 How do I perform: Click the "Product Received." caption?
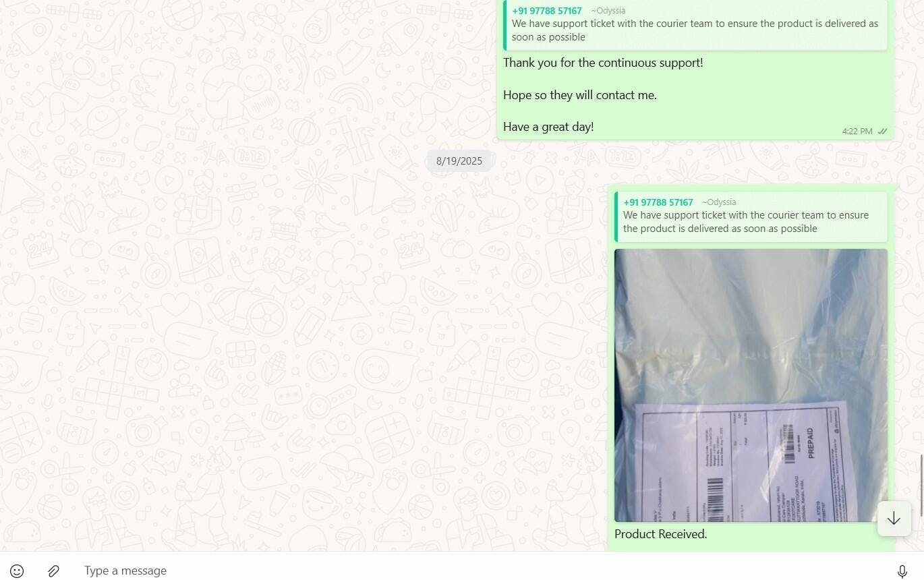coord(661,534)
